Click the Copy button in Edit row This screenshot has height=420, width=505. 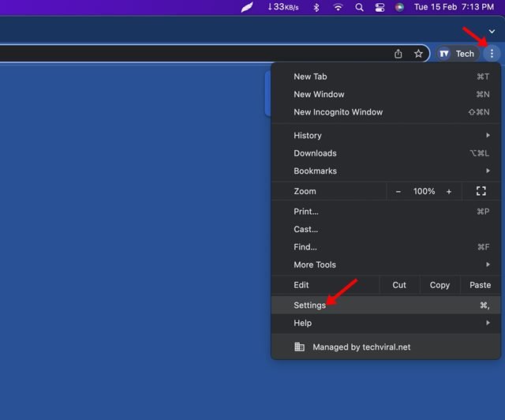[x=440, y=285]
